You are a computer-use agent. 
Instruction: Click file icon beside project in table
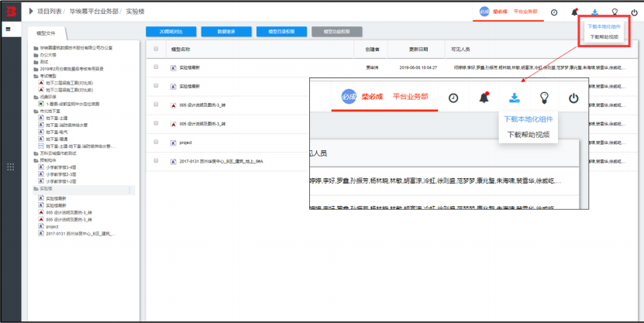(x=174, y=143)
